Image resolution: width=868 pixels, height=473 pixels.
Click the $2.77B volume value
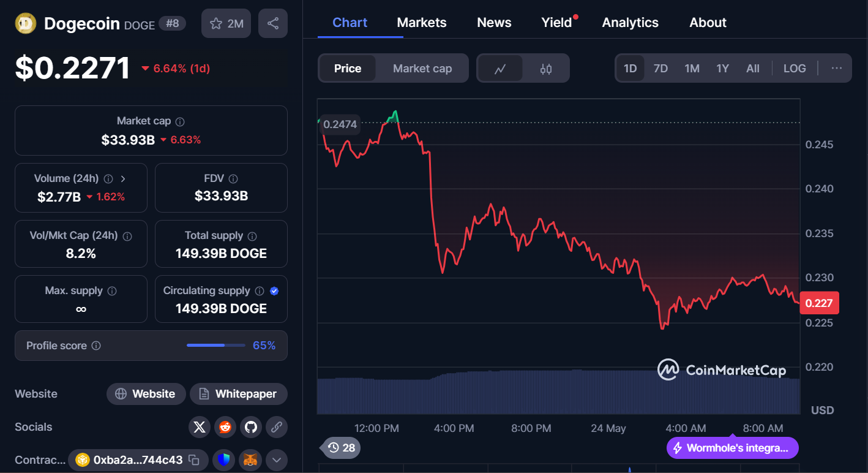59,197
